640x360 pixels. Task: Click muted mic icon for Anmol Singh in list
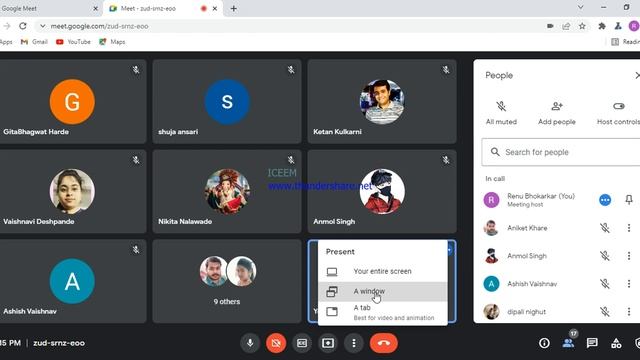click(605, 256)
